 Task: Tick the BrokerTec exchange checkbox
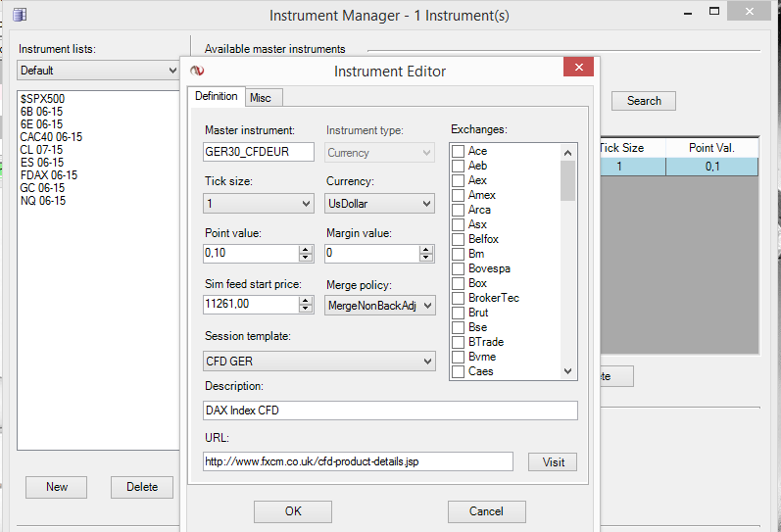(x=458, y=298)
